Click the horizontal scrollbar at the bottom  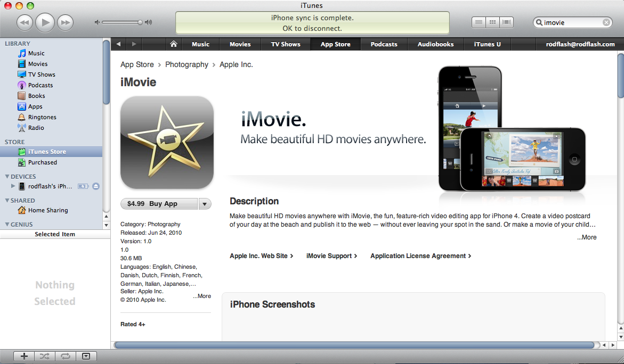354,345
